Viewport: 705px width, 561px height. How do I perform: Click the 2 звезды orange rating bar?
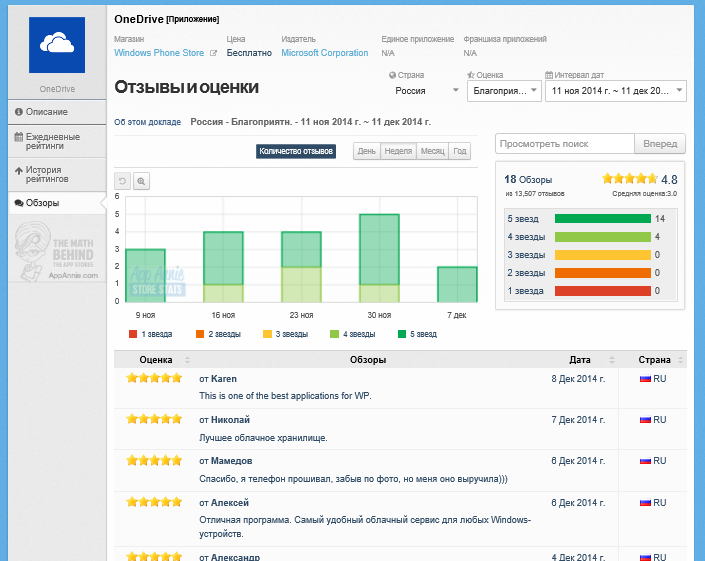tap(602, 273)
